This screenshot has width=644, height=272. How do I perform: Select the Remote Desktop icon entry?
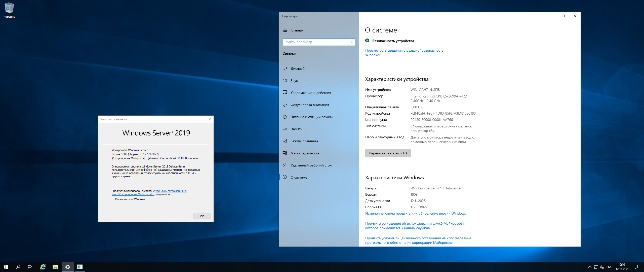[x=285, y=165]
